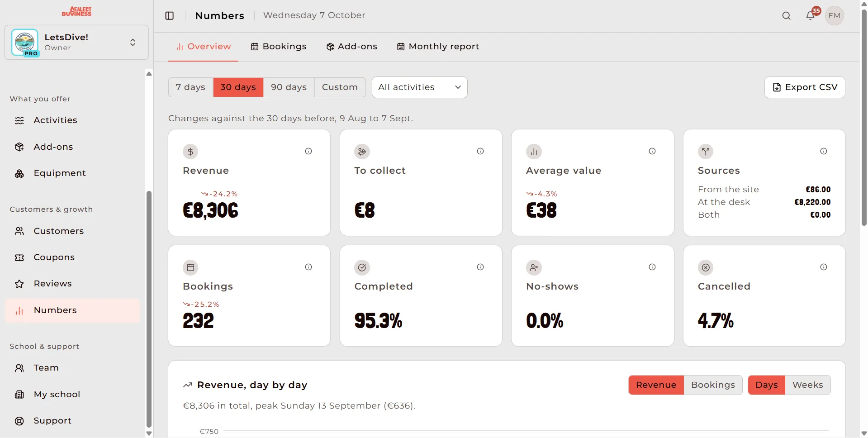Open Equipment in sidebar
Screen dimensions: 868x438
click(x=72, y=173)
